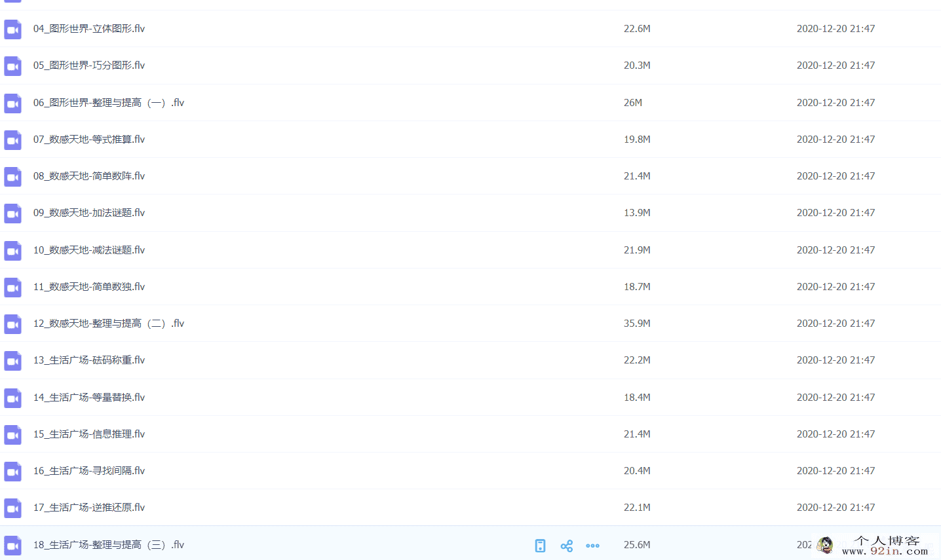Click the 26M size value
The image size is (941, 560).
tap(633, 103)
